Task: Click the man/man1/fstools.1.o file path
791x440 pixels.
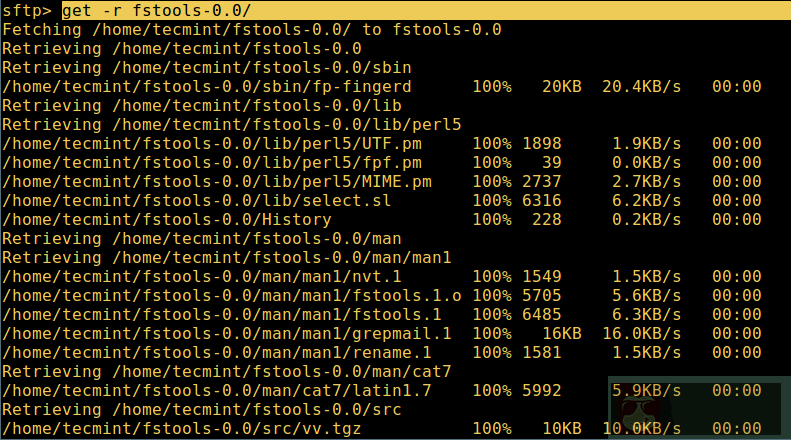Action: [x=232, y=296]
